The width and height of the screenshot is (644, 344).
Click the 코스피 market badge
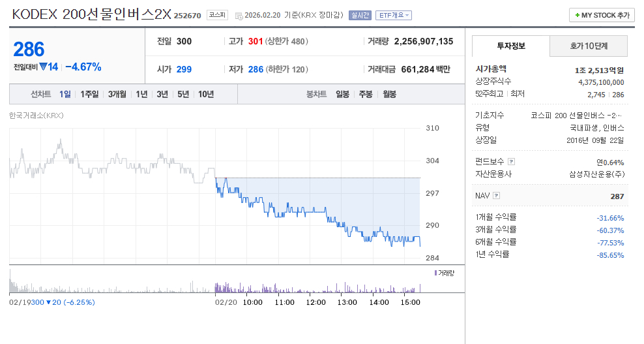coord(218,14)
